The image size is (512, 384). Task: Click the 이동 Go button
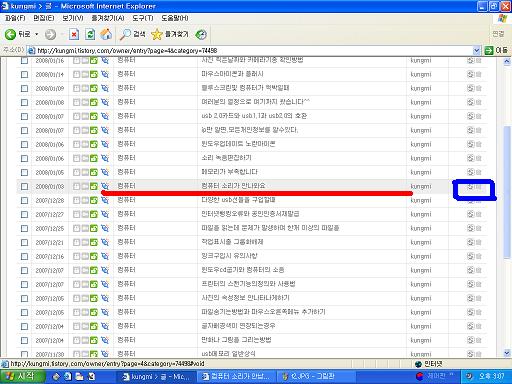point(496,51)
